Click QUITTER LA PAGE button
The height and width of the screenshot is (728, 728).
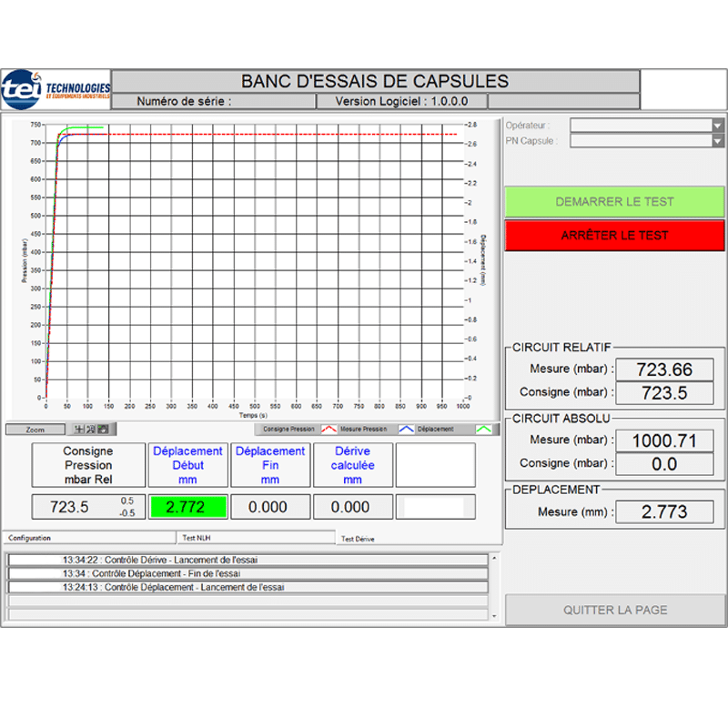(x=614, y=610)
